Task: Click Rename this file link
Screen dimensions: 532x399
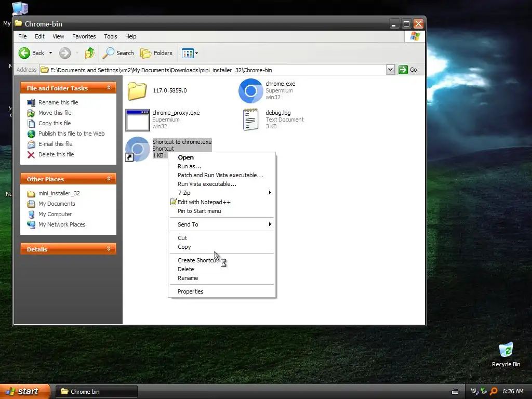Action: coord(58,102)
